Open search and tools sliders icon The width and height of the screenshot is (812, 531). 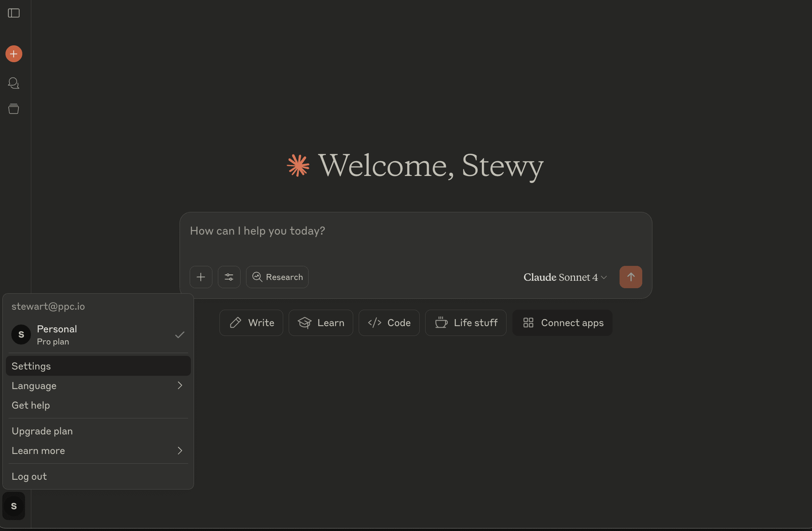click(229, 277)
